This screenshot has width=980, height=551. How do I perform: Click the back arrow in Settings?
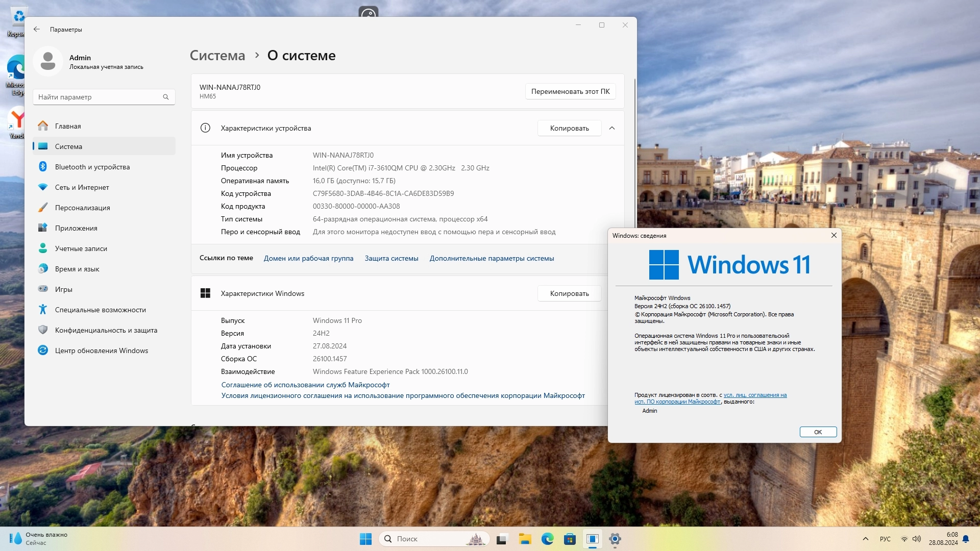[x=37, y=30]
